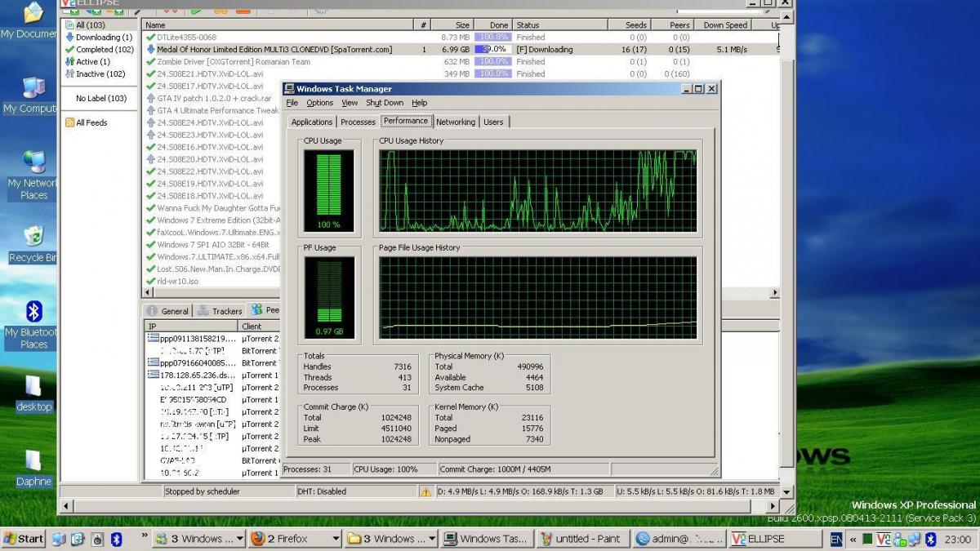Image resolution: width=980 pixels, height=551 pixels.
Task: Click the system tray clock showing 23:00
Action: (958, 539)
